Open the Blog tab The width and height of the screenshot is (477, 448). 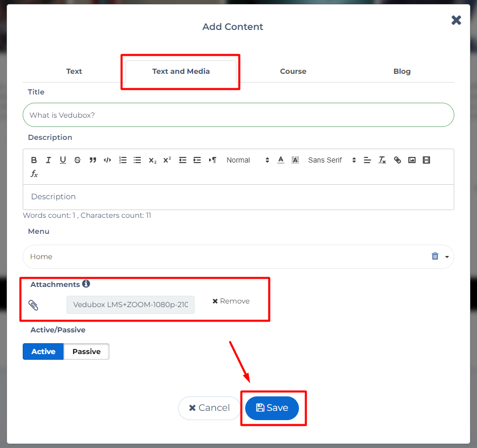click(x=402, y=71)
